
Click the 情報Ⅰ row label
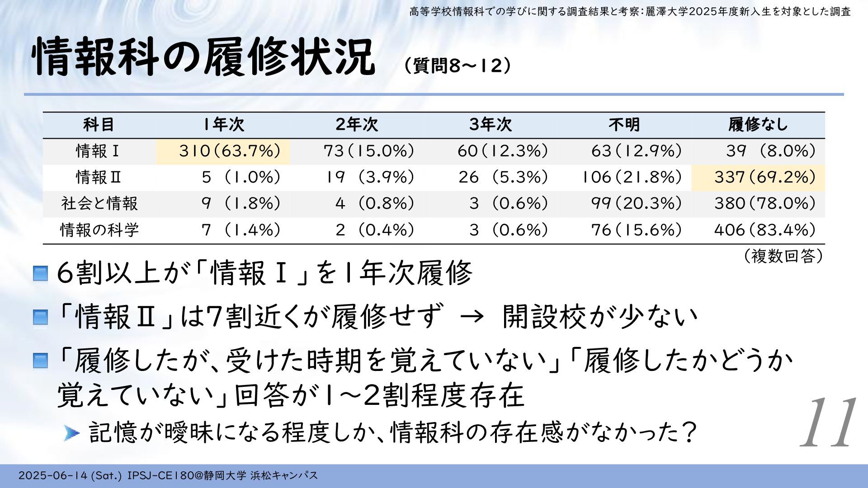point(98,151)
